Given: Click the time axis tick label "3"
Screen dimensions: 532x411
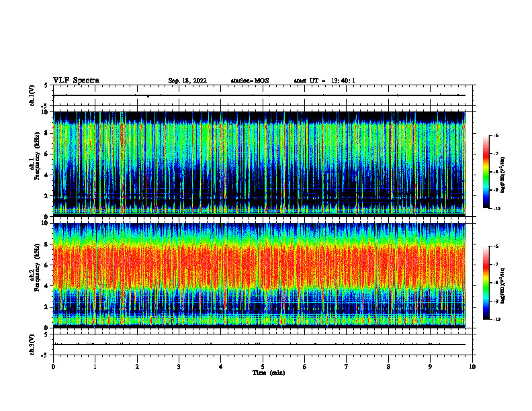Looking at the screenshot, I should pyautogui.click(x=179, y=367).
